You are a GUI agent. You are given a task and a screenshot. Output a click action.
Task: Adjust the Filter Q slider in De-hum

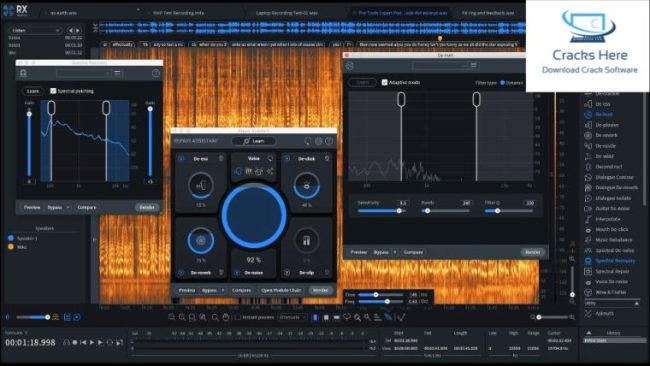click(509, 211)
